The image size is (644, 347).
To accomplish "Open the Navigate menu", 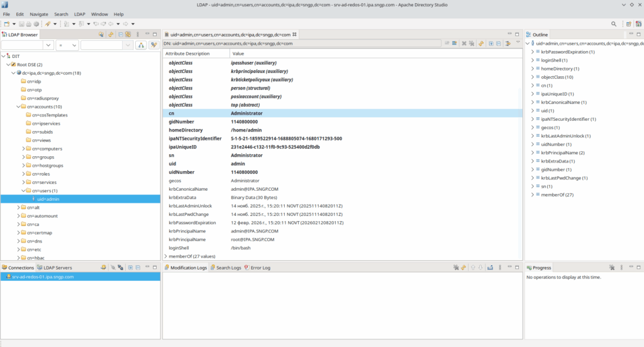I will [x=39, y=14].
